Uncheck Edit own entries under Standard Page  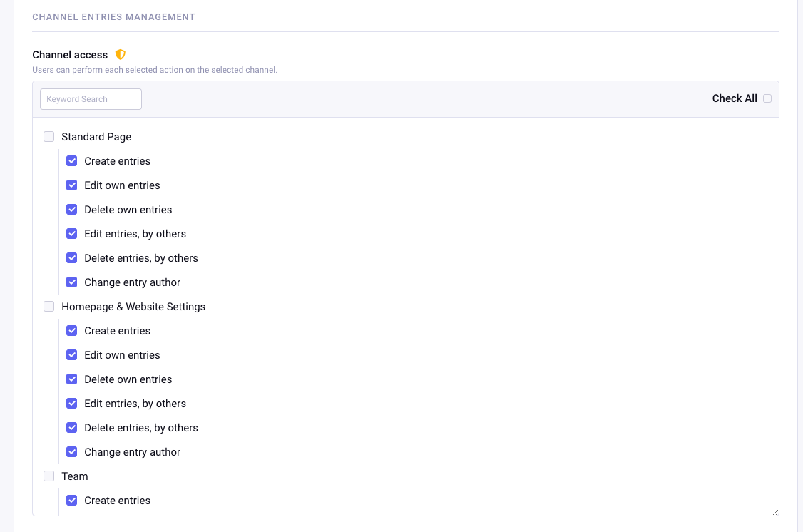[72, 185]
